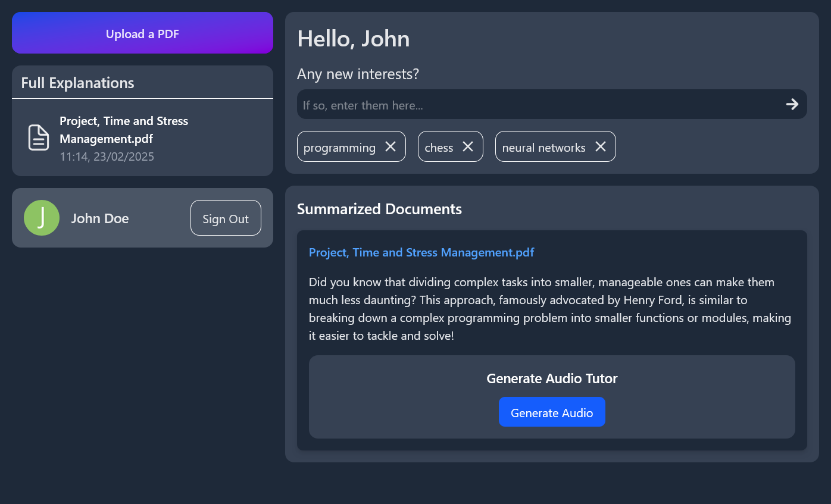Open the blue Project, Time and Stress Management.pdf link
This screenshot has width=831, height=504.
tap(421, 252)
